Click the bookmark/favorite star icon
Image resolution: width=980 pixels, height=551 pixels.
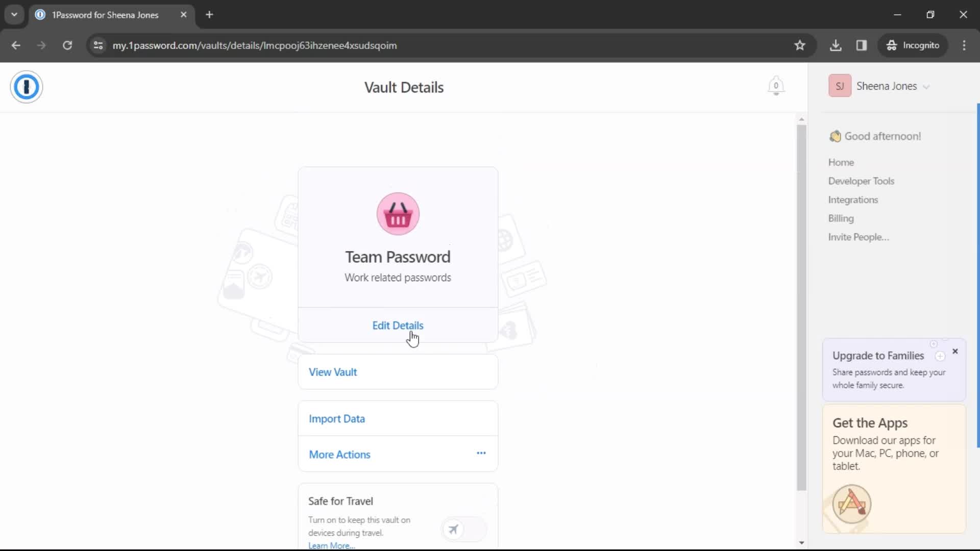click(x=801, y=45)
